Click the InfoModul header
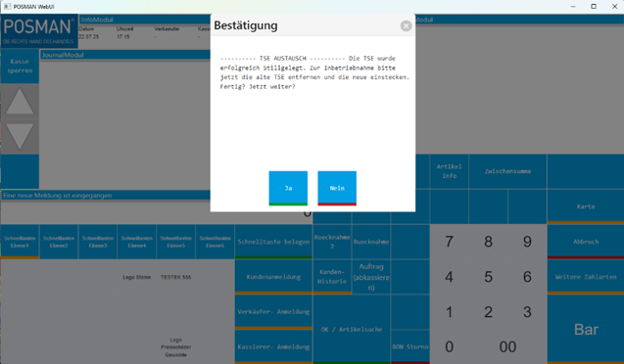The image size is (624, 364). tap(145, 20)
